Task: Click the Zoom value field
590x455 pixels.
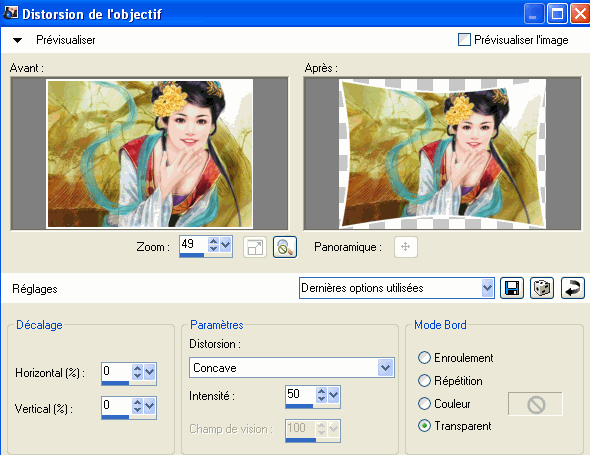Action: point(193,244)
